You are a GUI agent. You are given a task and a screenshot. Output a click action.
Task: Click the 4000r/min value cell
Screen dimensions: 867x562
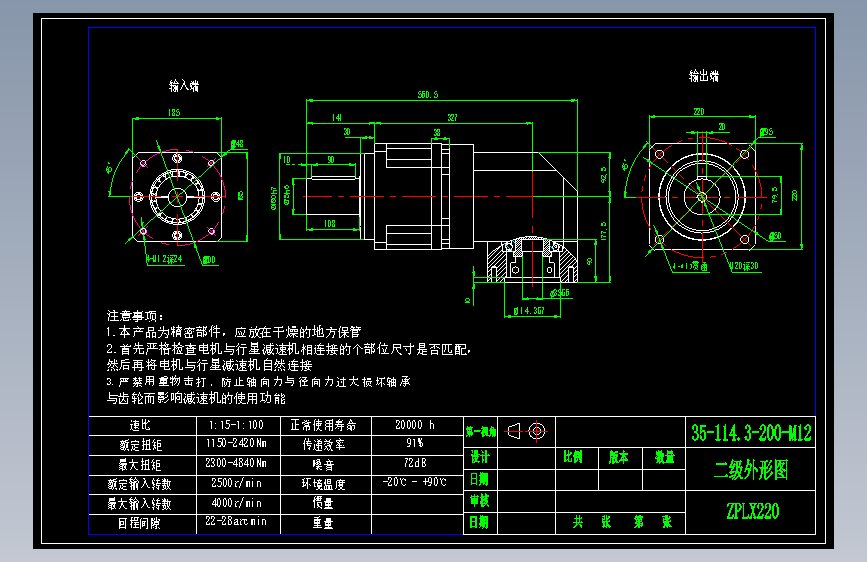[x=238, y=504]
